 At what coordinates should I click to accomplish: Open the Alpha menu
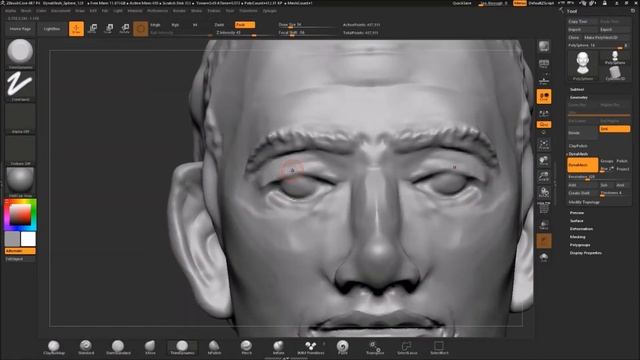point(10,11)
